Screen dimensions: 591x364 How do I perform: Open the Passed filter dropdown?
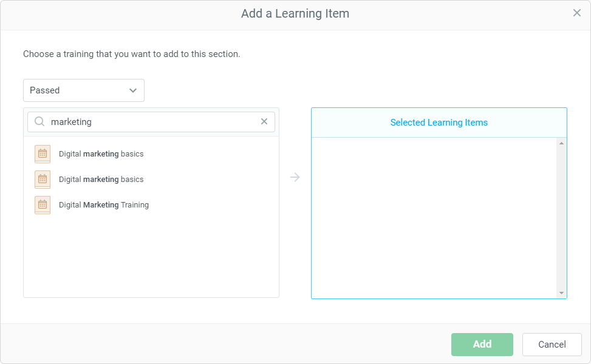[83, 90]
